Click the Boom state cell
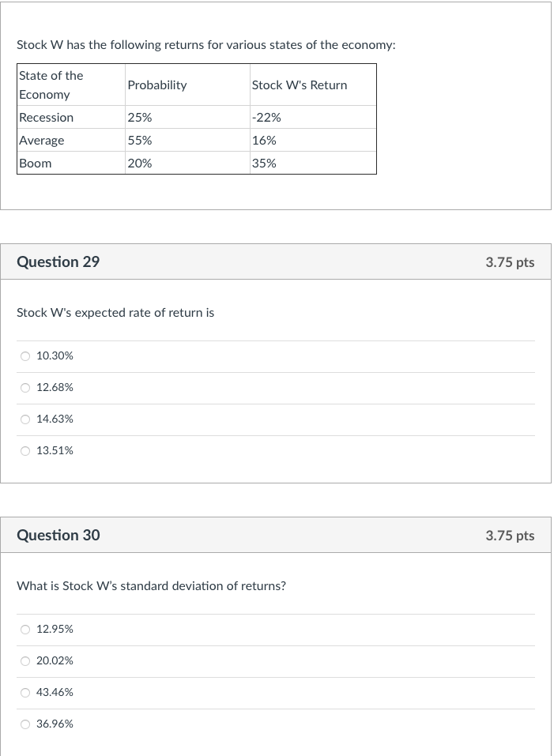 click(36, 164)
